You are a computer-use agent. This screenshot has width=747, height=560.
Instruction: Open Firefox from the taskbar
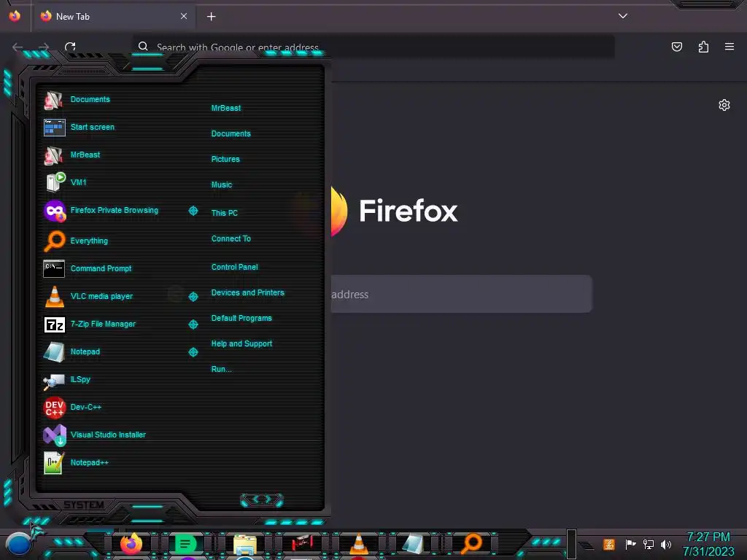(x=131, y=544)
